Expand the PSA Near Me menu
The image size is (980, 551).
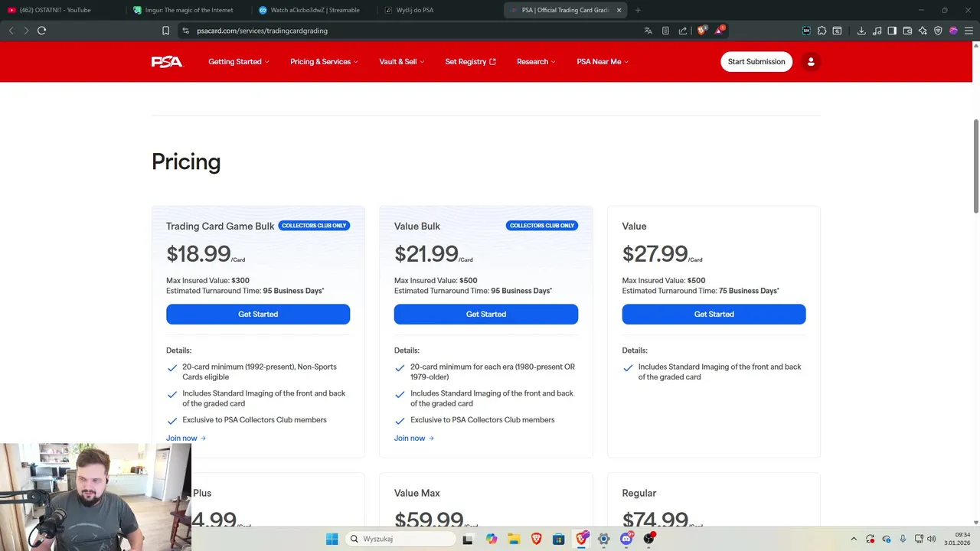coord(603,62)
